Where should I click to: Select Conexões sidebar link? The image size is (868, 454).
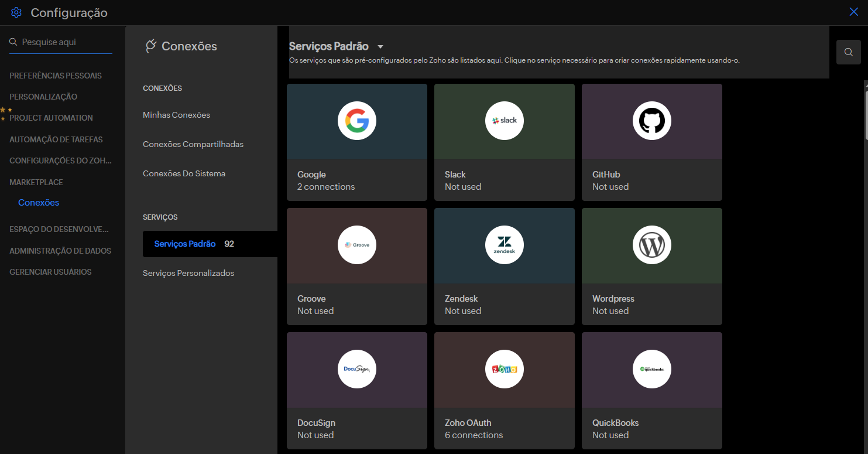pyautogui.click(x=39, y=203)
